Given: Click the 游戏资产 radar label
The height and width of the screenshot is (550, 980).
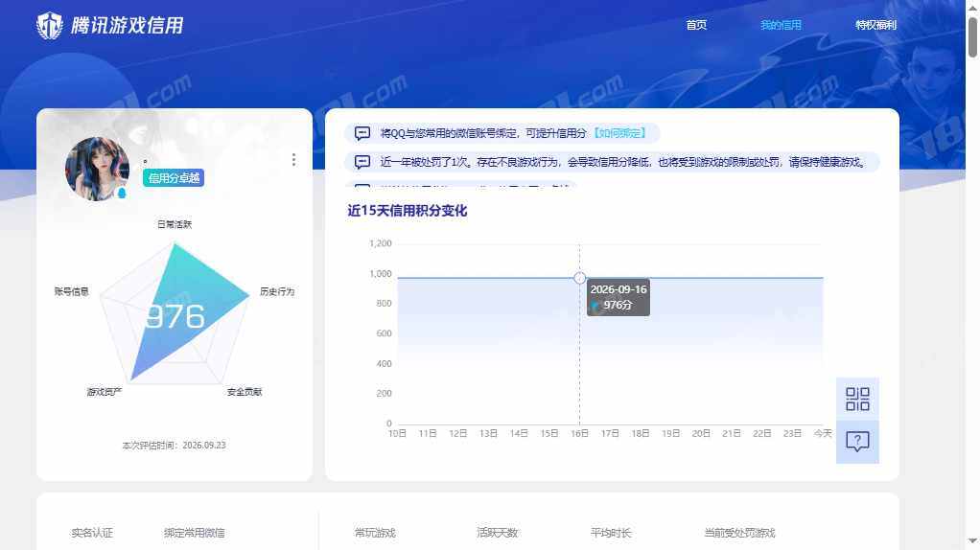Looking at the screenshot, I should 105,392.
